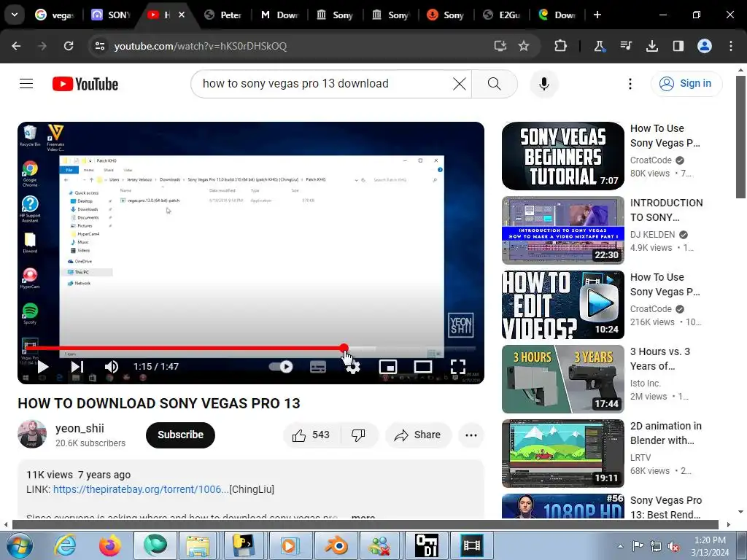Viewport: 747px width, 560px height.
Task: Open How To Edit Videos thumbnail
Action: click(x=562, y=304)
